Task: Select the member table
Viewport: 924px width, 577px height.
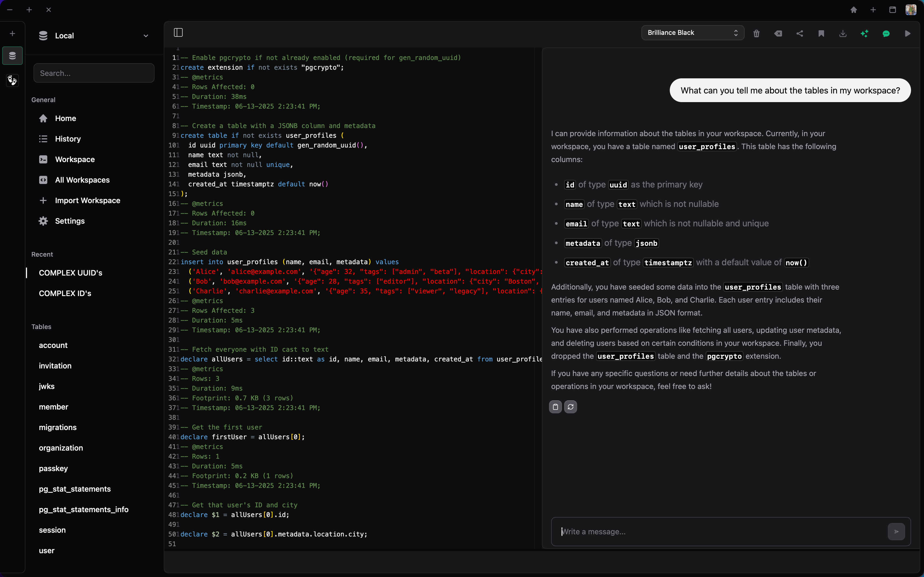Action: [53, 407]
